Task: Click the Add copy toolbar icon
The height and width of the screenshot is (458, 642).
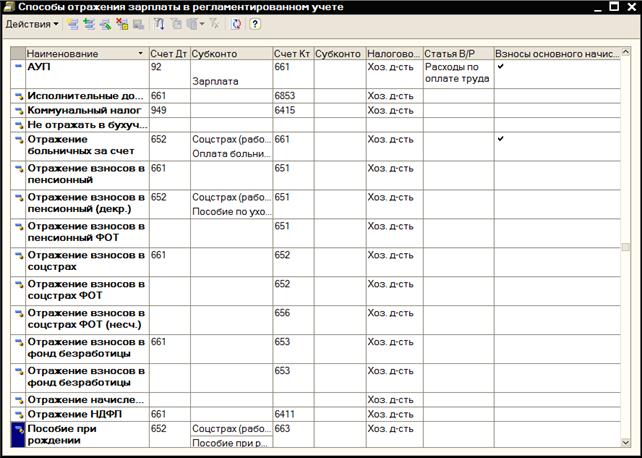Action: coord(89,24)
